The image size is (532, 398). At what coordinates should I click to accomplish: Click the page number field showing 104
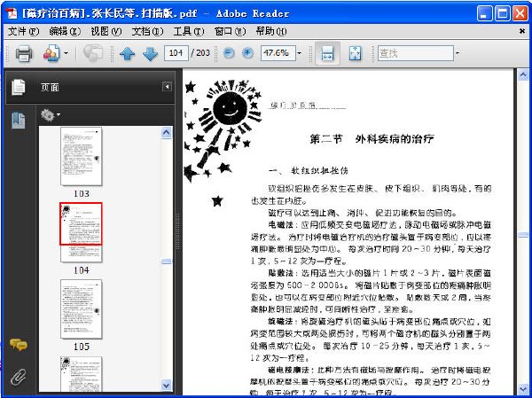tap(176, 53)
